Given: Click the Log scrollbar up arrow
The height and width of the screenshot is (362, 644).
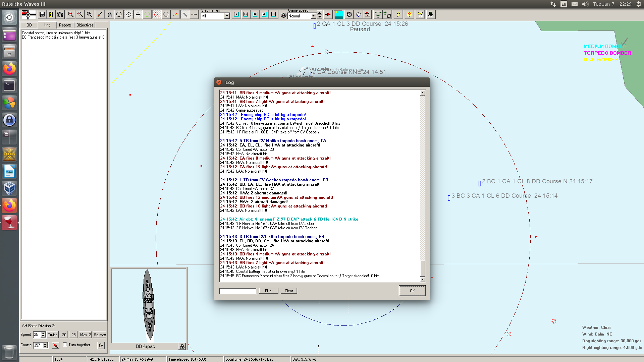Looking at the screenshot, I should coord(423,93).
